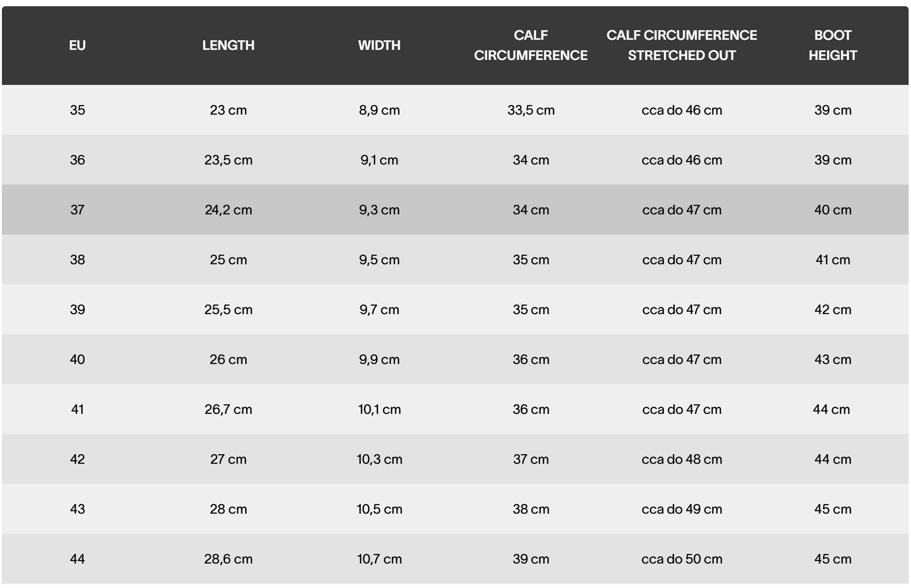Click the WIDTH column header
This screenshot has width=911, height=588.
(379, 46)
